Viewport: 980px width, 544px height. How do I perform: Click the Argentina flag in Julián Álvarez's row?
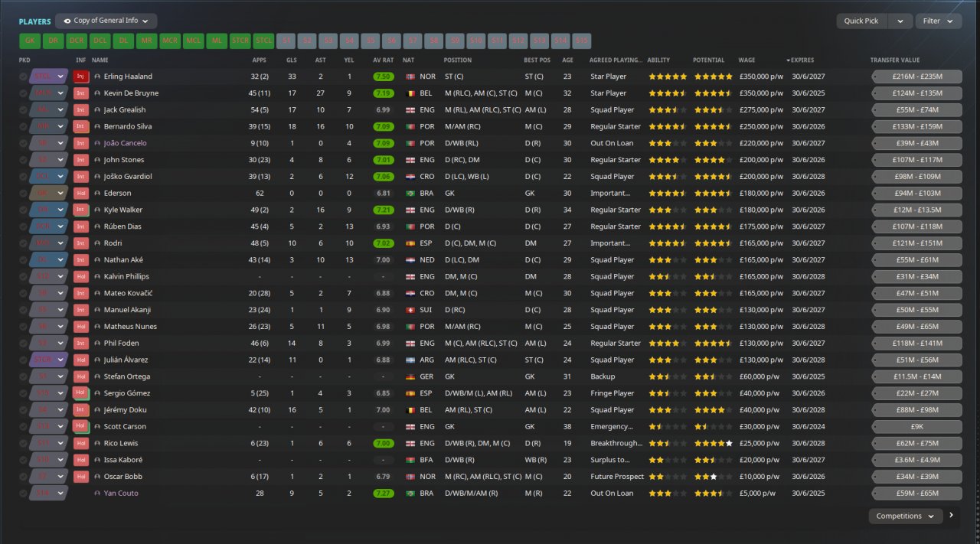(410, 360)
